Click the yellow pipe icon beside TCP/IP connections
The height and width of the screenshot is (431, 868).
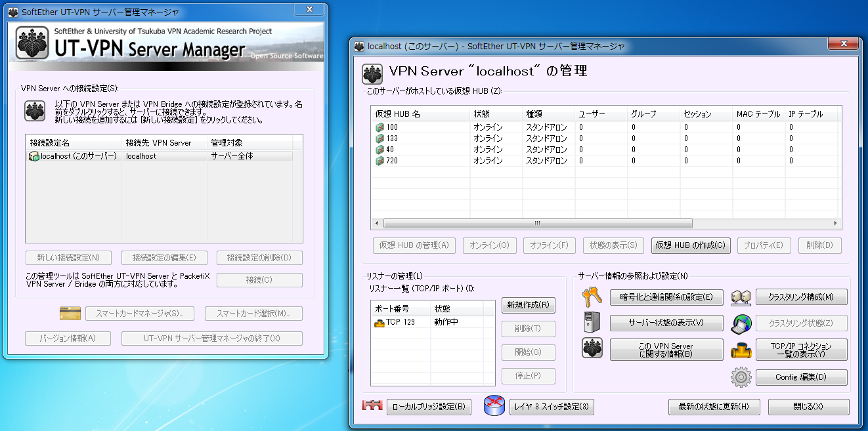click(x=741, y=350)
